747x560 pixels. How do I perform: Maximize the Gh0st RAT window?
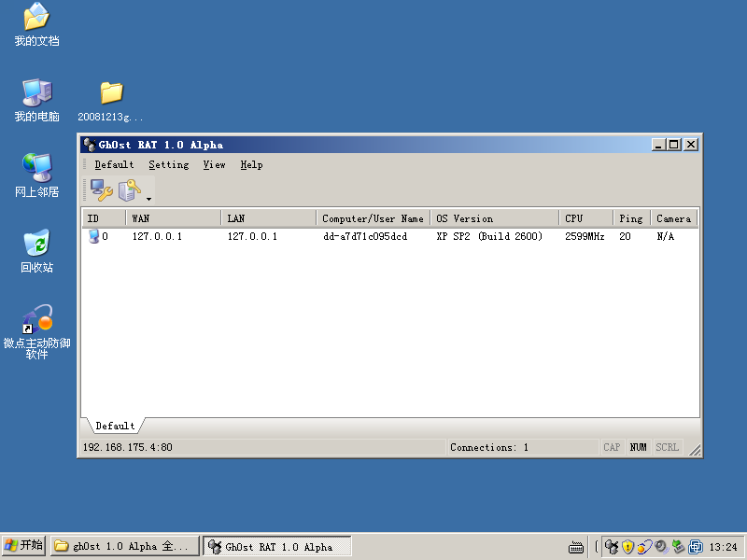point(673,145)
